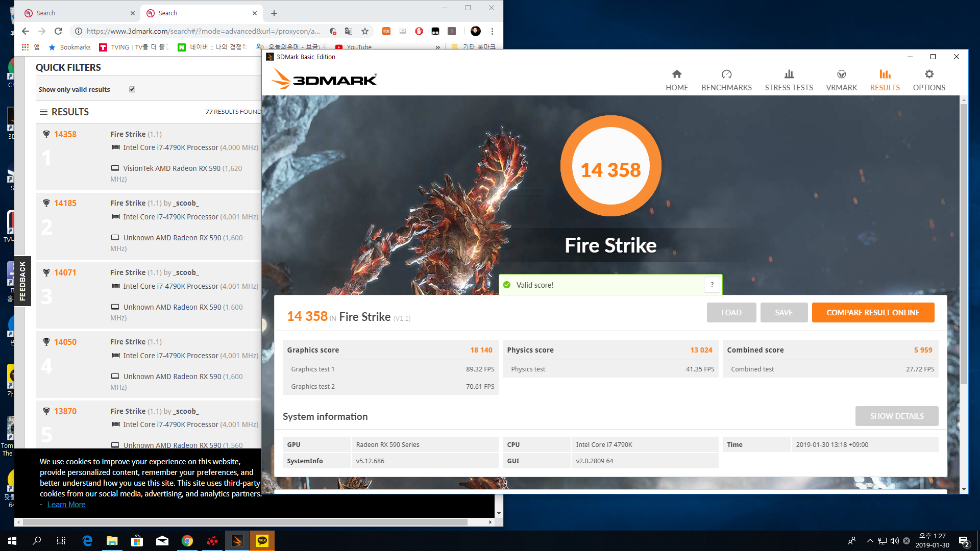The image size is (980, 551).
Task: Click SHOW DETAILS in System information
Action: [897, 416]
